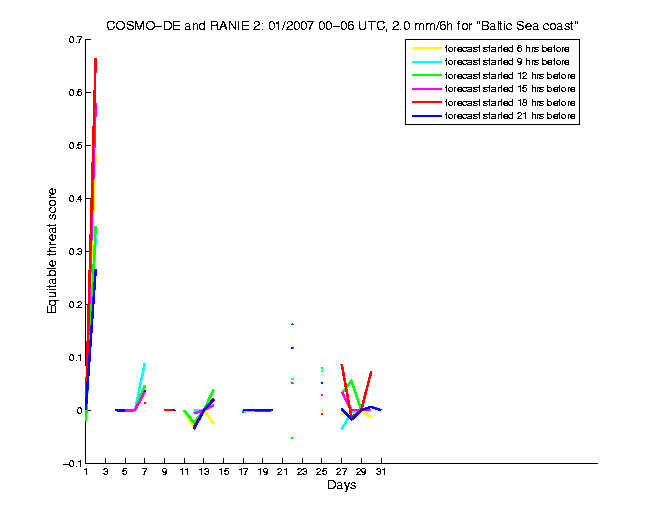
Task: Click y-axis tick label 0.1
Action: [75, 358]
